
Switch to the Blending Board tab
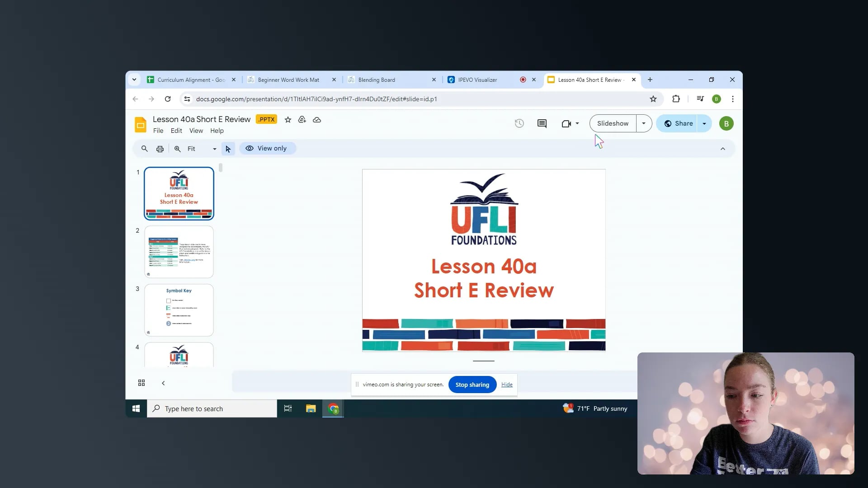click(x=377, y=80)
